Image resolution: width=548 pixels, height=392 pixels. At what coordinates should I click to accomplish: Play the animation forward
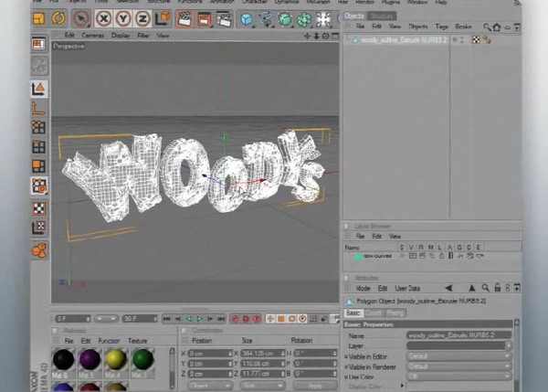click(199, 319)
